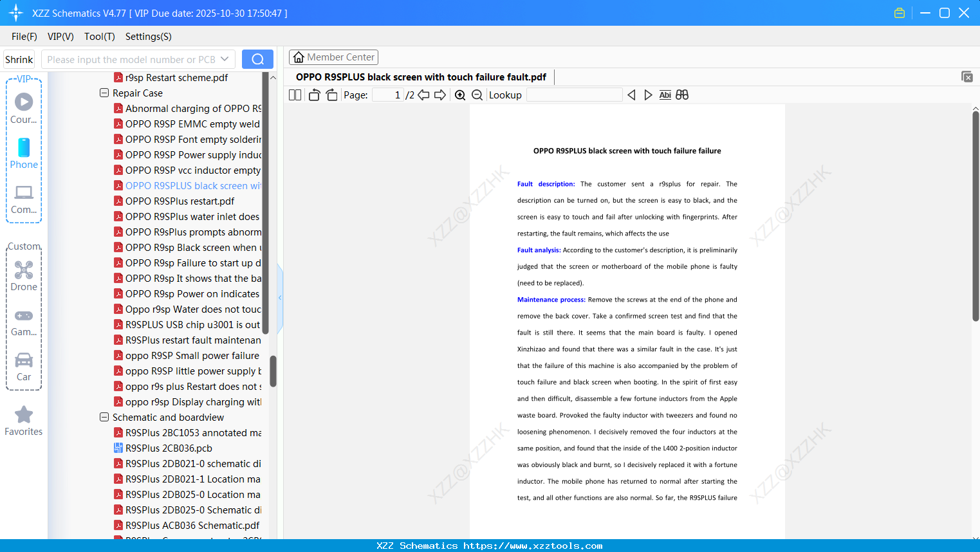This screenshot has height=552, width=980.
Task: Open the Member Center
Action: (333, 57)
